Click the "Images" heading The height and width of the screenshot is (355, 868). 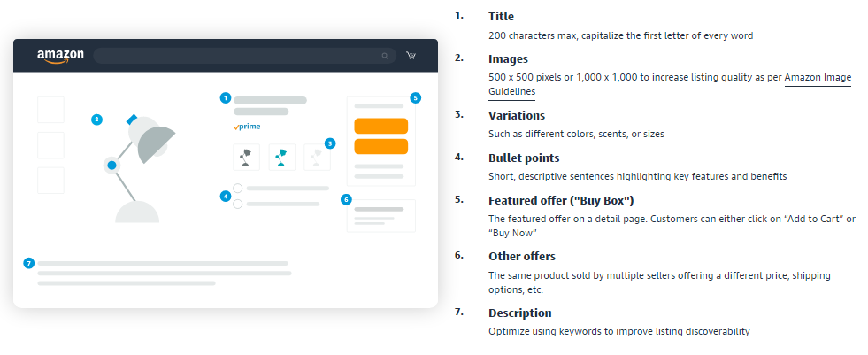(508, 58)
